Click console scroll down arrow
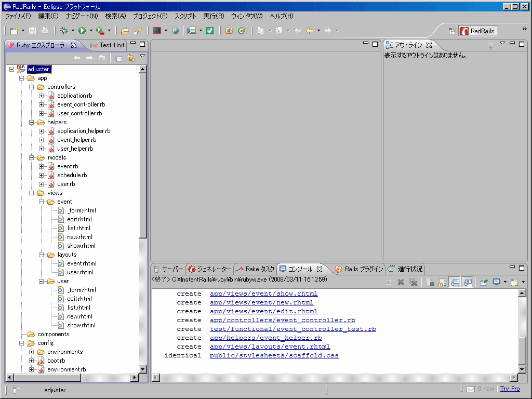The height and width of the screenshot is (399, 532). (x=522, y=369)
